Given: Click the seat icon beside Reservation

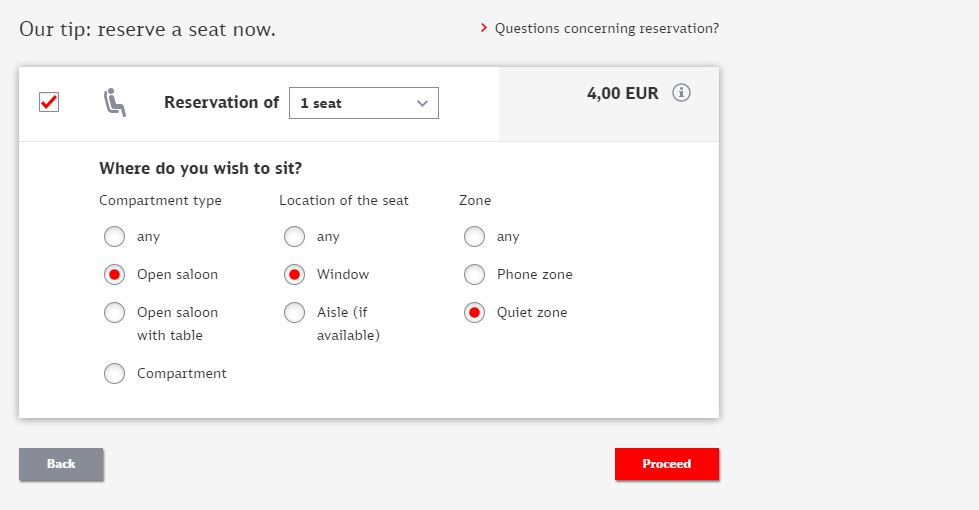Looking at the screenshot, I should click(x=115, y=102).
